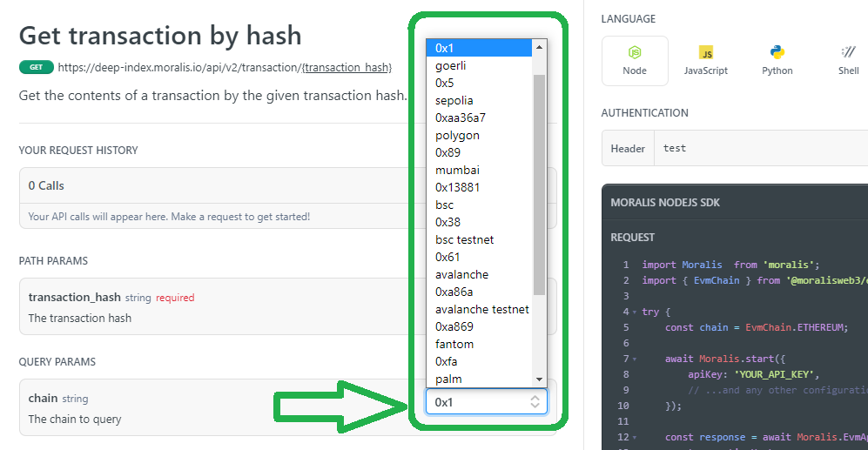Collapse the fold arrow on line 12
This screenshot has height=450, width=868.
click(635, 438)
